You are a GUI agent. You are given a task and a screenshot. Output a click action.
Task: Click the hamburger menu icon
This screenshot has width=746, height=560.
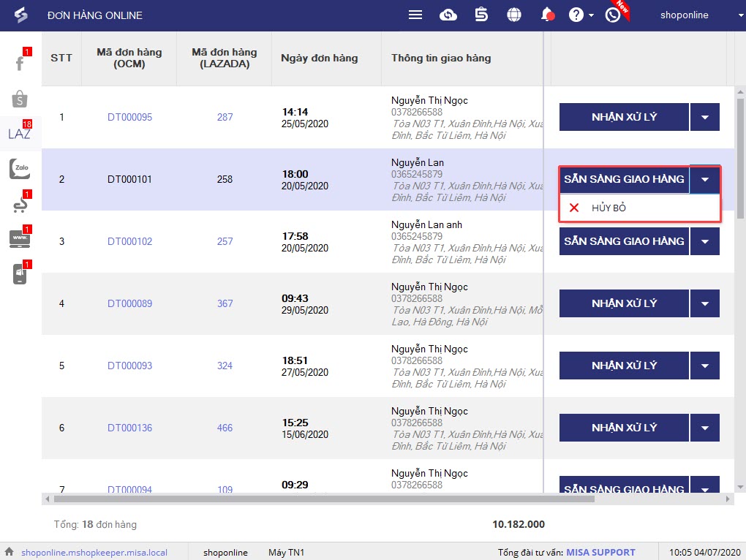click(415, 15)
